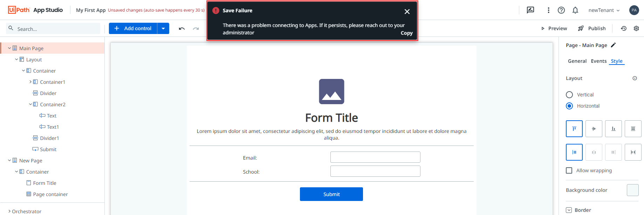
Task: Switch to the General tab
Action: [577, 61]
